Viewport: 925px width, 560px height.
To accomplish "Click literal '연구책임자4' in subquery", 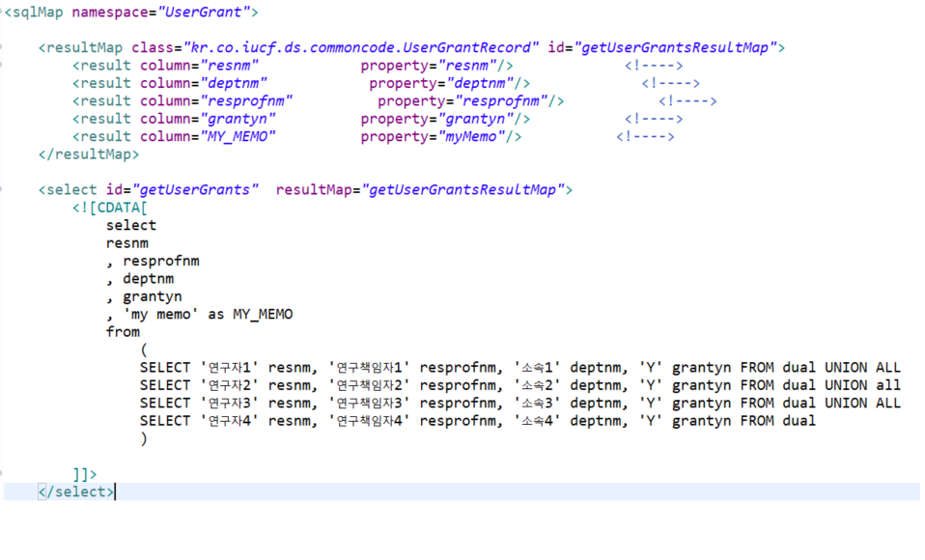I will coord(369,421).
